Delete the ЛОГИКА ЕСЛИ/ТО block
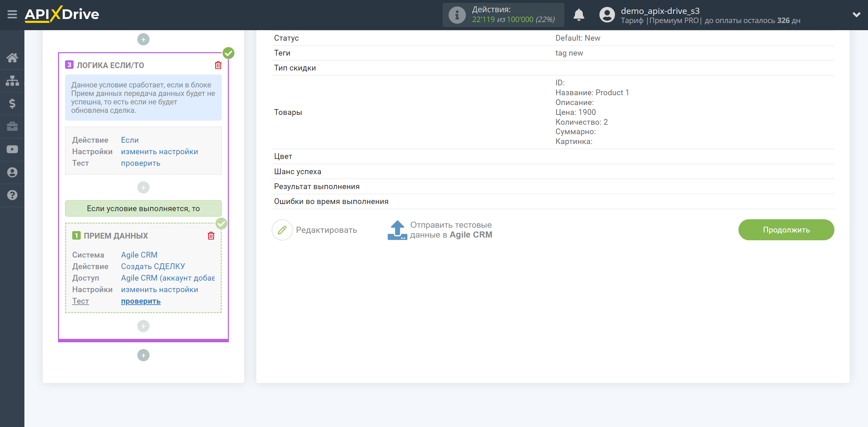 pyautogui.click(x=218, y=65)
